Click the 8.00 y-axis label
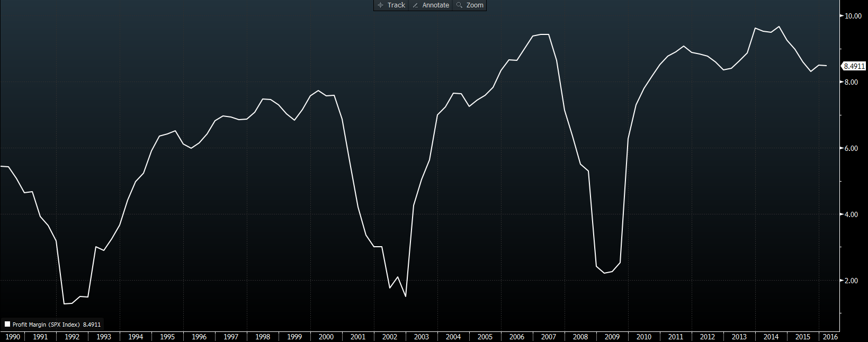Image resolution: width=868 pixels, height=342 pixels. tap(852, 83)
